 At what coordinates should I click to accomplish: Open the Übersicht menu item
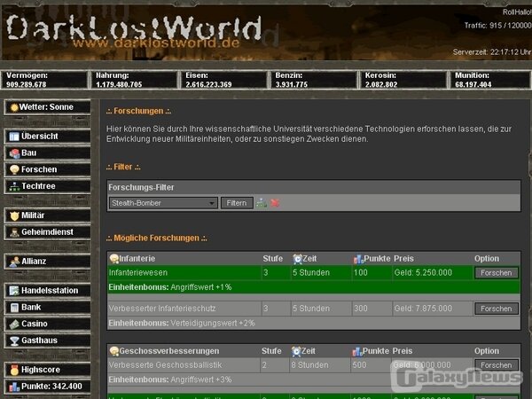pos(48,137)
